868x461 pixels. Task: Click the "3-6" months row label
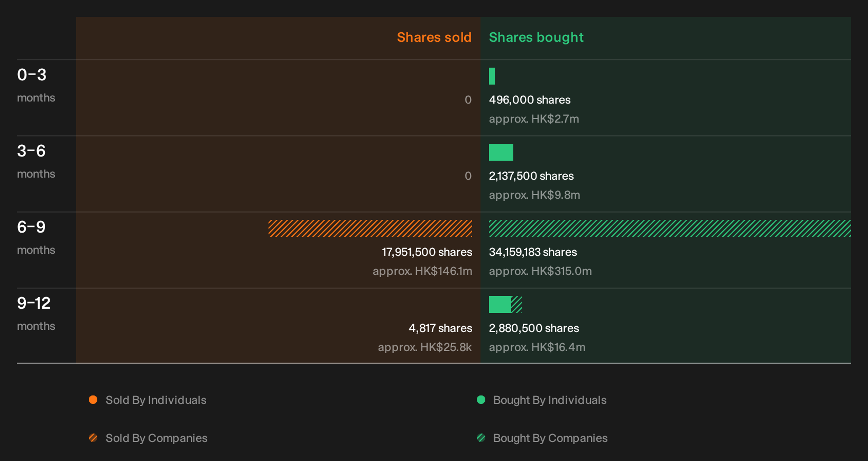[x=32, y=151]
